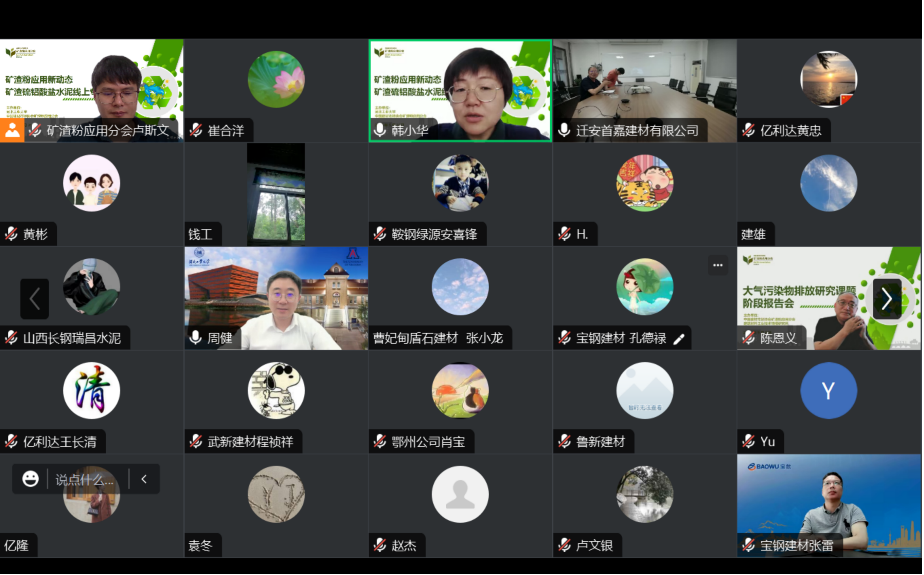Type in the 说点什么 chat input field
The width and height of the screenshot is (924, 575).
pos(85,480)
